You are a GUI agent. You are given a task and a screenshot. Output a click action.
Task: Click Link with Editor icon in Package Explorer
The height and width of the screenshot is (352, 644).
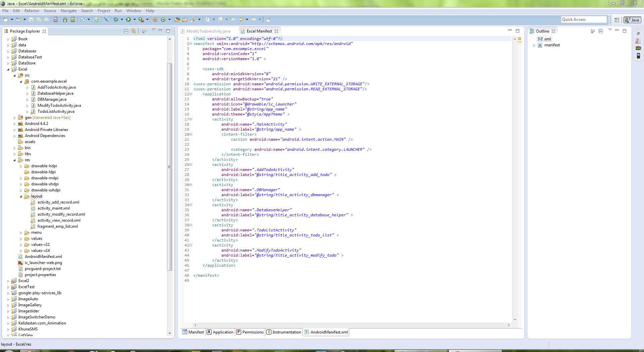tap(133, 31)
